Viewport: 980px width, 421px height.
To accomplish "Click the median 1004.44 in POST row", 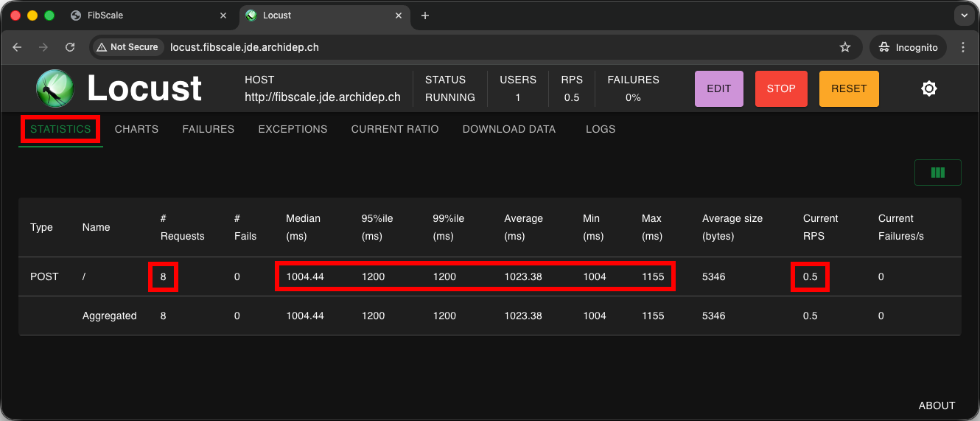I will [x=305, y=276].
